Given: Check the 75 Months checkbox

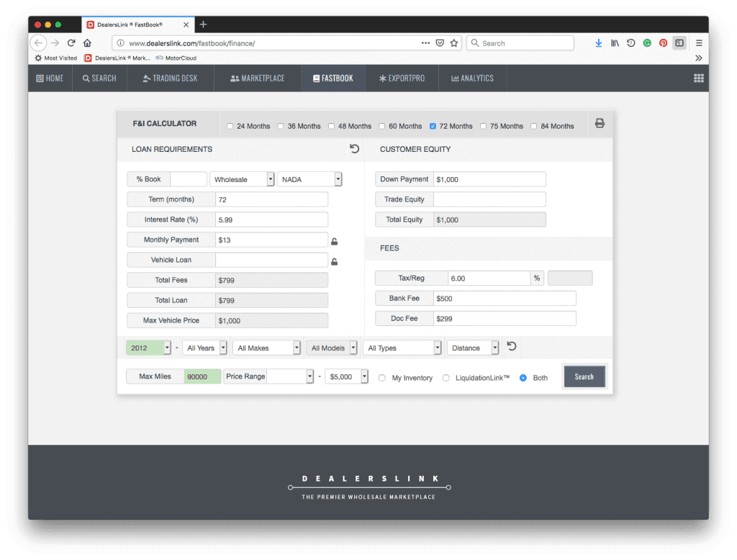Looking at the screenshot, I should pyautogui.click(x=483, y=126).
